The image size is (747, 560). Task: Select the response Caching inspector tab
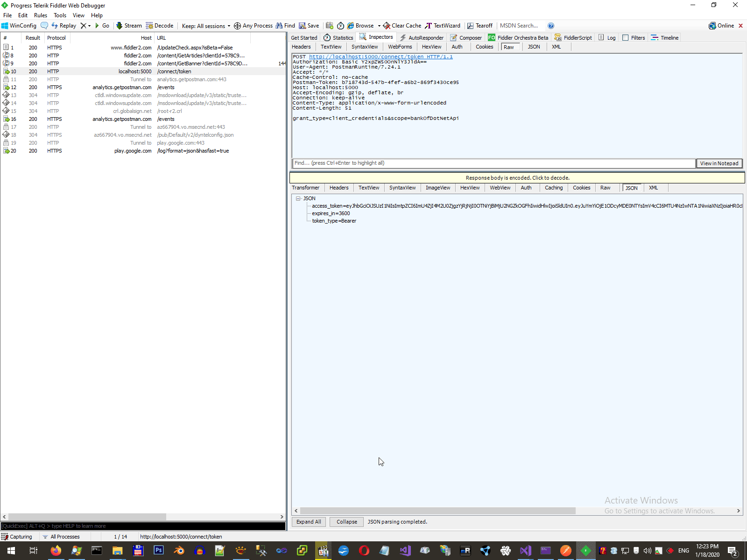(554, 188)
